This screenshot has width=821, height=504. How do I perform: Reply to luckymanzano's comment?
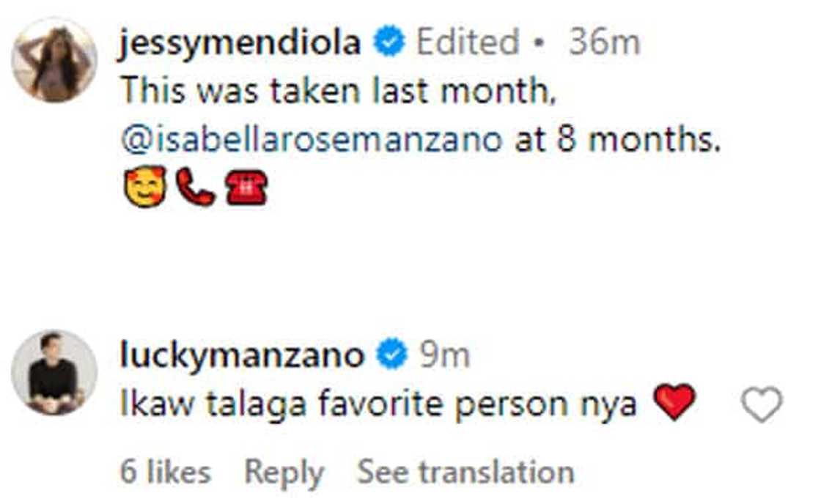click(284, 472)
